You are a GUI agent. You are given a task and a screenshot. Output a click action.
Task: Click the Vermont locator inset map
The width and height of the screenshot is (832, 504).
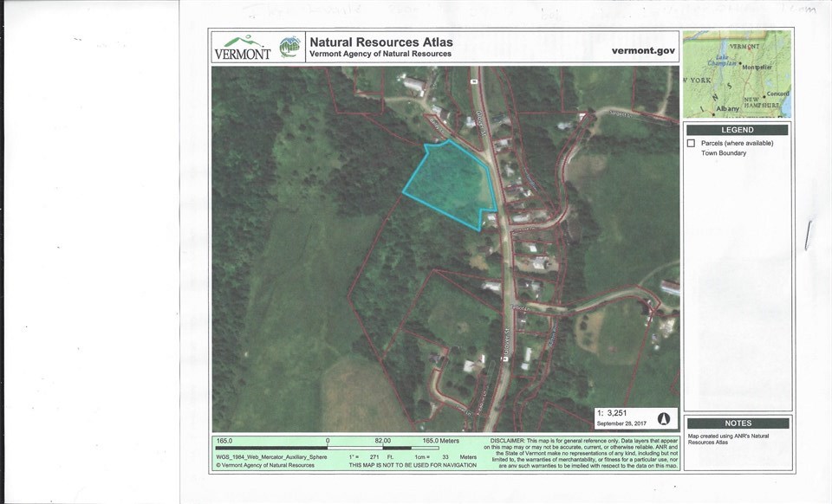pyautogui.click(x=737, y=74)
